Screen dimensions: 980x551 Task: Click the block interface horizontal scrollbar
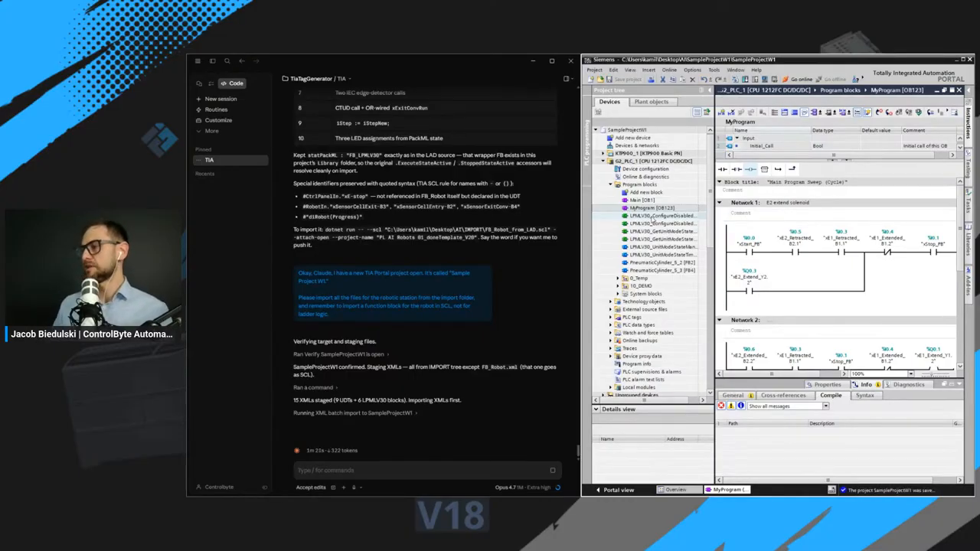pos(835,155)
